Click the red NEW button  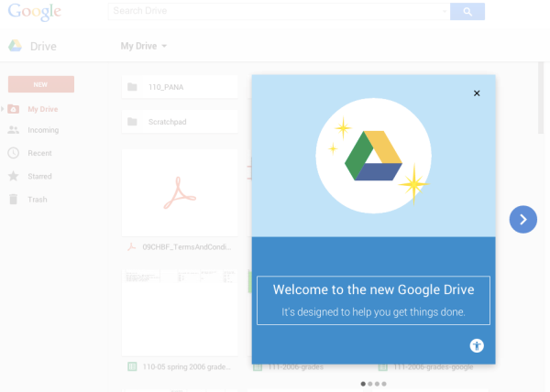(x=40, y=84)
